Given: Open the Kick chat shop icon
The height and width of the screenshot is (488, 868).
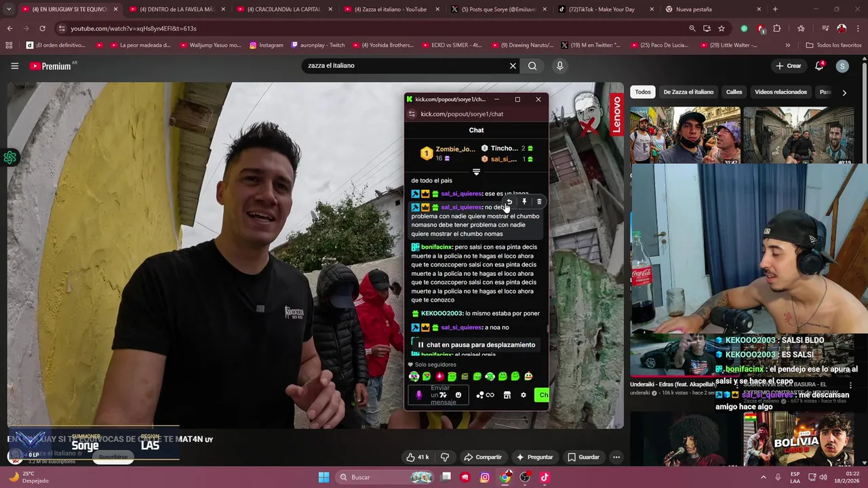Looking at the screenshot, I should tap(507, 395).
